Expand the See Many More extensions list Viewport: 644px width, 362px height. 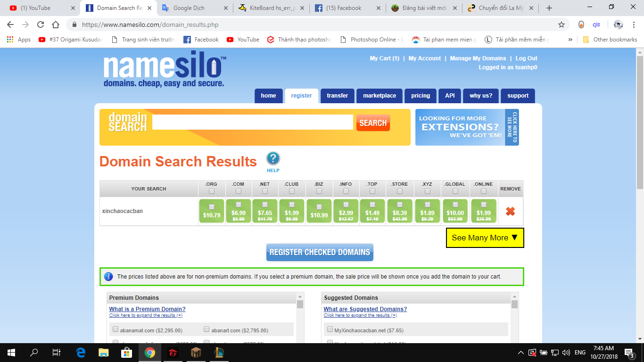pos(485,238)
